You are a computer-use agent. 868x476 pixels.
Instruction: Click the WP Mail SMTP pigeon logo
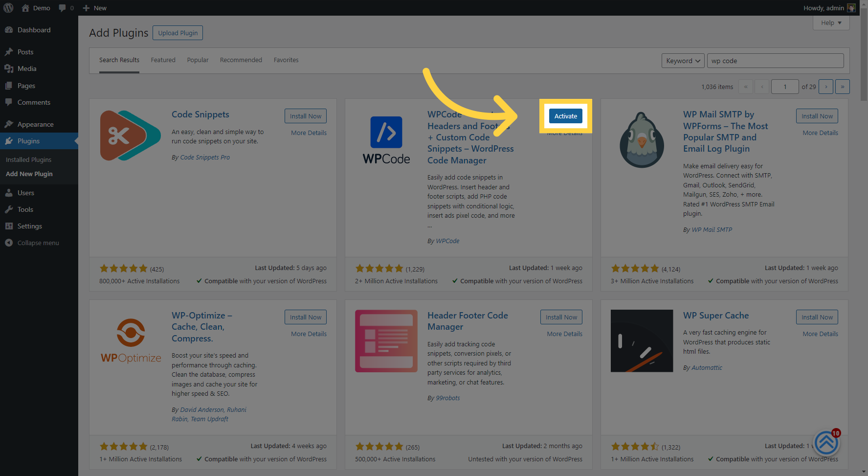[x=642, y=140]
